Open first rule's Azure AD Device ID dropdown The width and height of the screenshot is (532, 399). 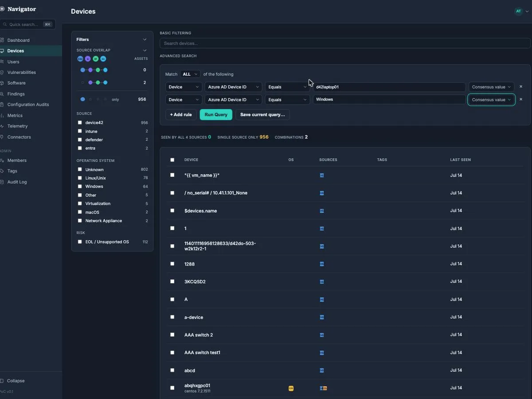tap(233, 87)
